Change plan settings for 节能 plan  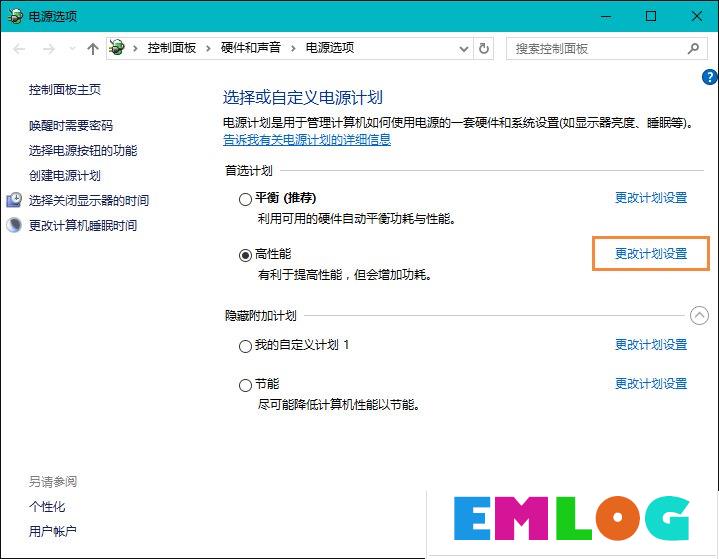coord(651,383)
